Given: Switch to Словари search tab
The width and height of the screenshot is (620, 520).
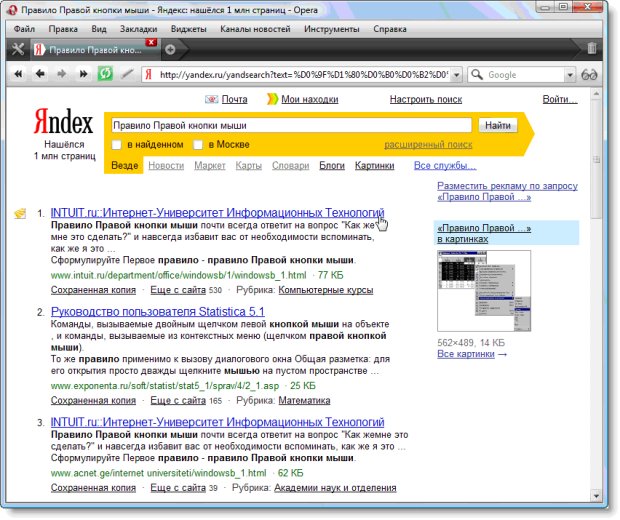Looking at the screenshot, I should 291,166.
